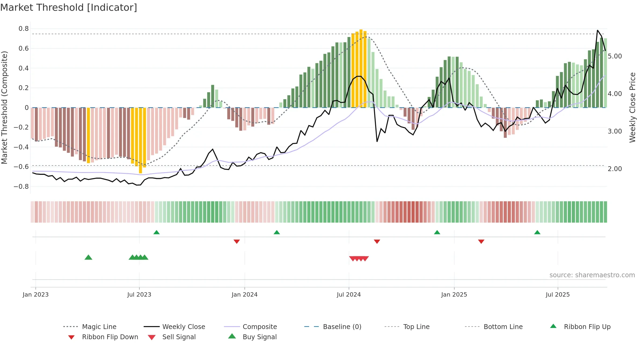
Task: Toggle the Baseline (0) legend entry
Action: click(333, 327)
